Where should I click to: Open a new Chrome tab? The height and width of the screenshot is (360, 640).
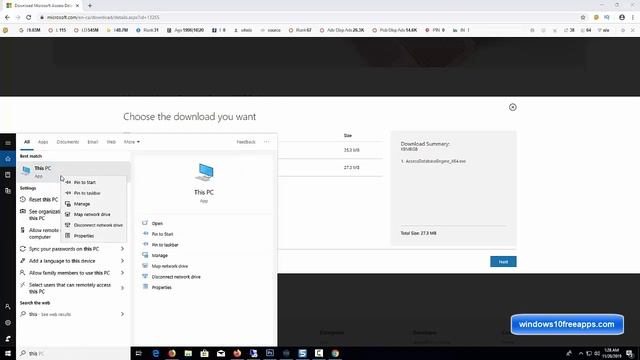pos(90,6)
